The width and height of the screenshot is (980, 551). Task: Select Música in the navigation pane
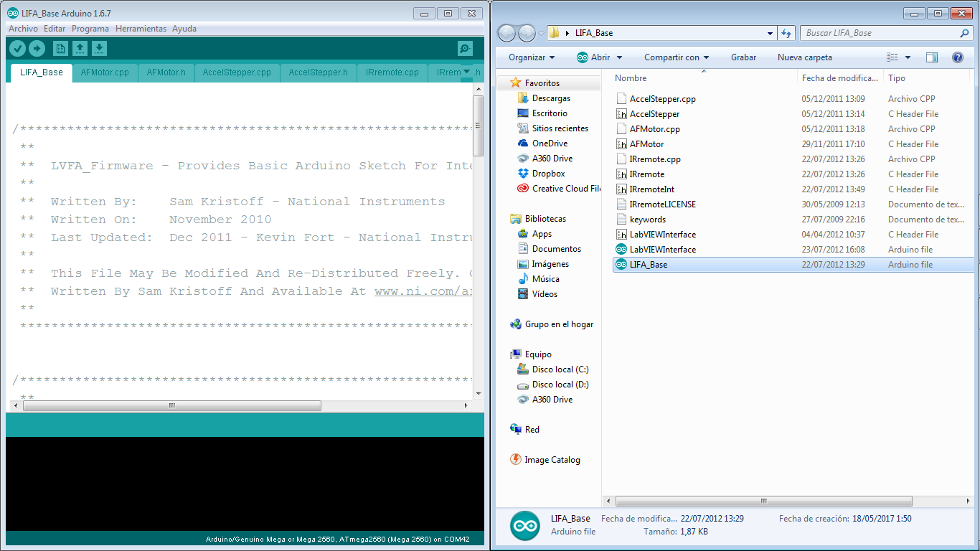pos(545,279)
